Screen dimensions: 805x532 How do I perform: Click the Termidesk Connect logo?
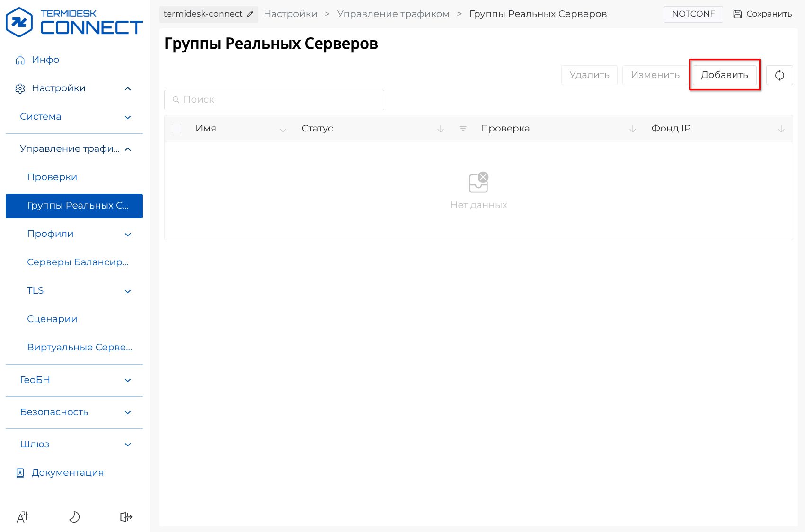74,22
